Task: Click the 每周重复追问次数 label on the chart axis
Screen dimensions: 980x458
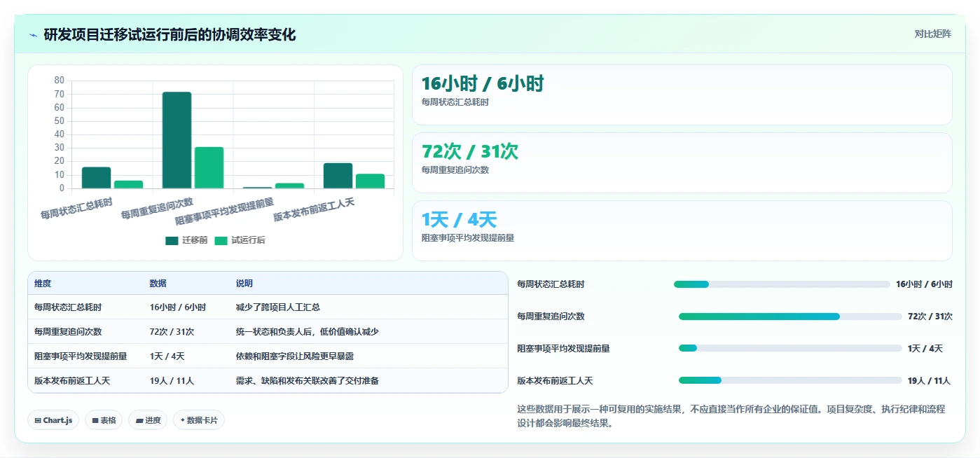Action: coord(157,209)
